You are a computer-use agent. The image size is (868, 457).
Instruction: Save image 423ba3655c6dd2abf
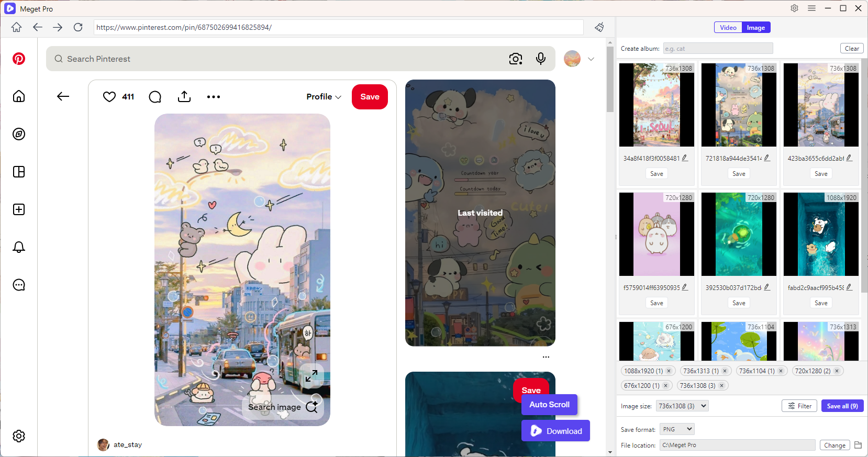pyautogui.click(x=821, y=174)
